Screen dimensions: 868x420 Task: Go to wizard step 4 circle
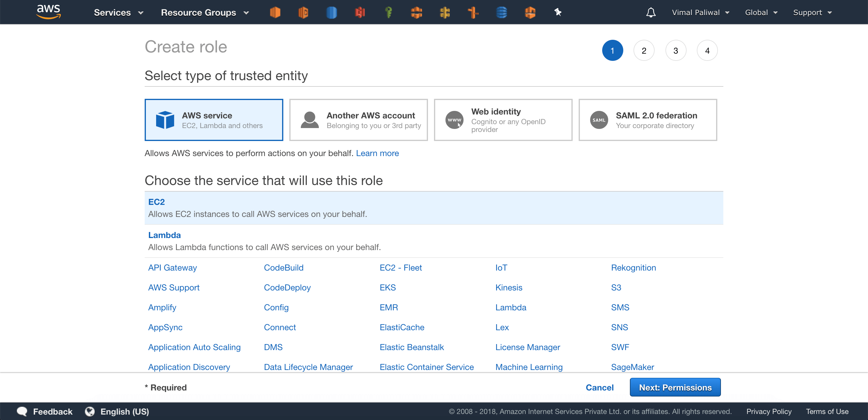tap(707, 51)
